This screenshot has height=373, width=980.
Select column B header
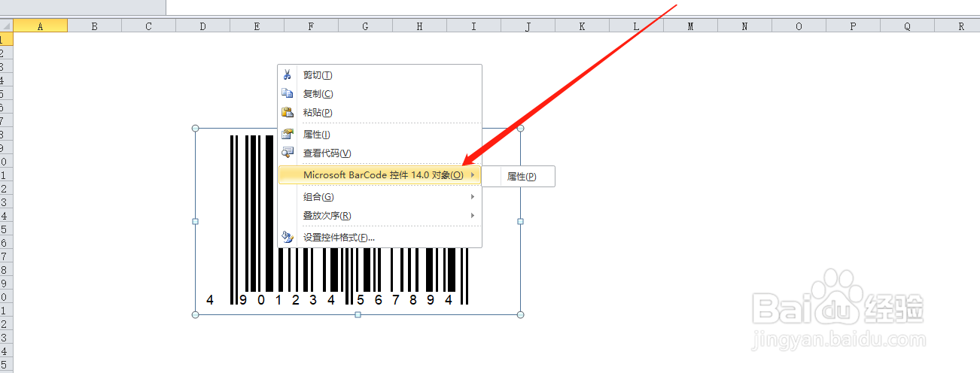click(95, 26)
